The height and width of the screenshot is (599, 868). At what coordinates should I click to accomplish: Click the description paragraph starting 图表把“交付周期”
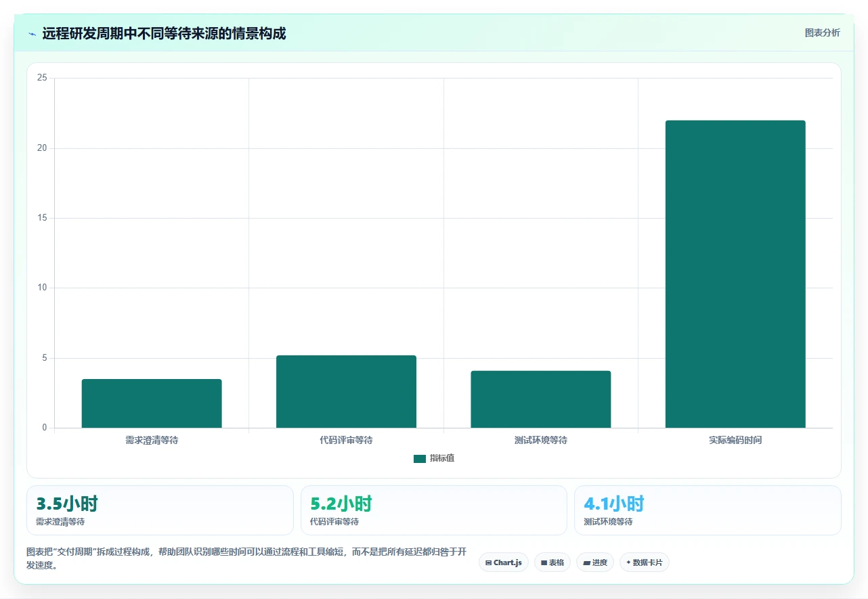[x=246, y=559]
